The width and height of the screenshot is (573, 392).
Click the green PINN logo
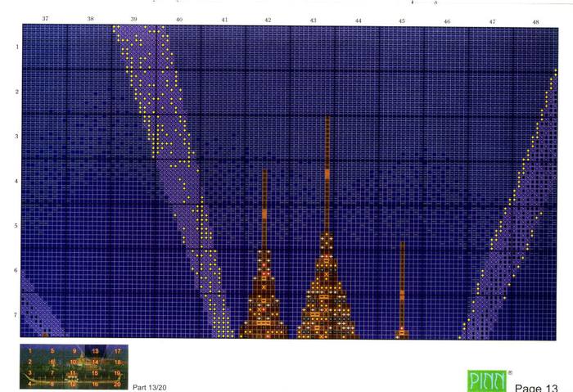coord(487,381)
